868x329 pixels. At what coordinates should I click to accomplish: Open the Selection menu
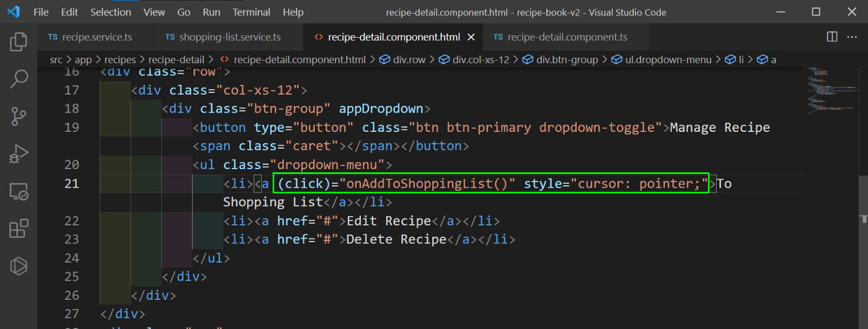[110, 12]
